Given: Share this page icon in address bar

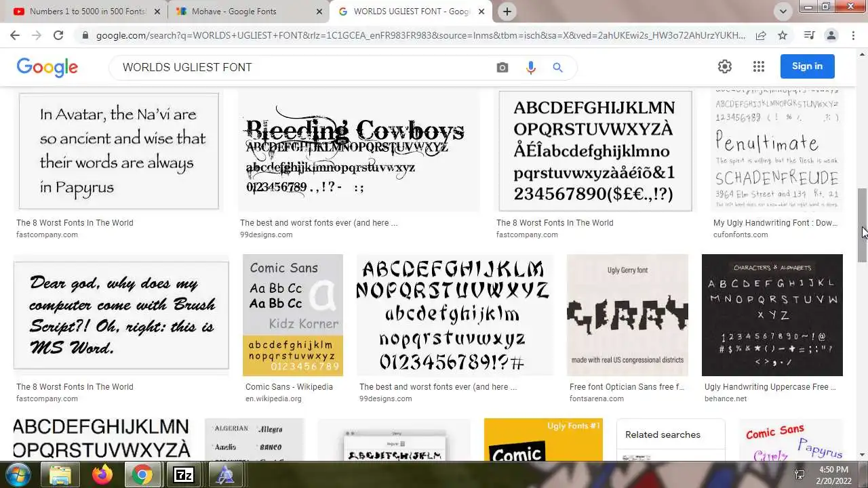Looking at the screenshot, I should click(761, 35).
